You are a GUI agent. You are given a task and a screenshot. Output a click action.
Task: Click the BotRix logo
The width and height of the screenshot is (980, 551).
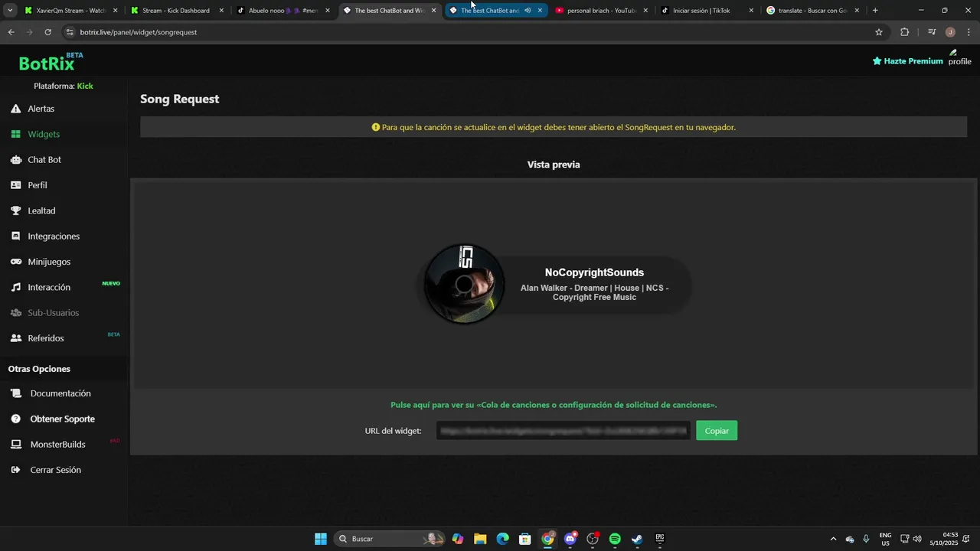[51, 61]
